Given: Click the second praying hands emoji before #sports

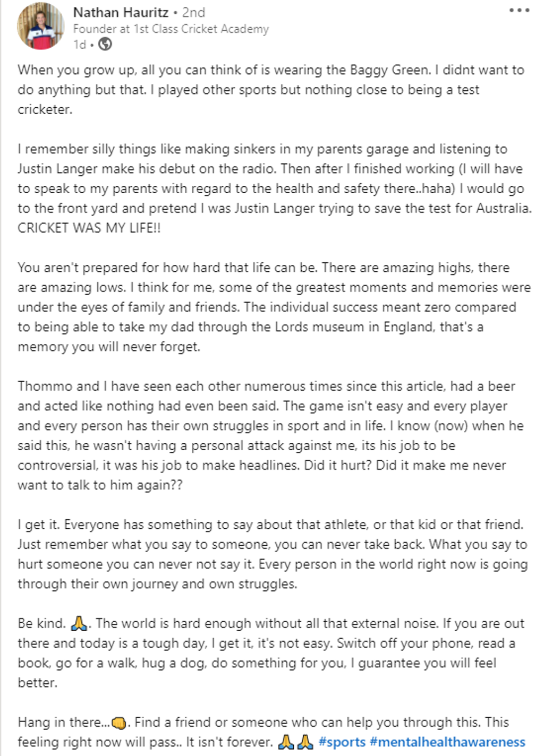Looking at the screenshot, I should tap(305, 742).
